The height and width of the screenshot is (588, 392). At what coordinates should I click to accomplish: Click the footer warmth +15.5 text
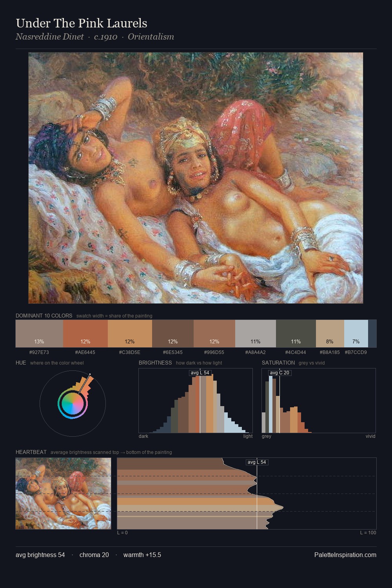[x=142, y=555]
